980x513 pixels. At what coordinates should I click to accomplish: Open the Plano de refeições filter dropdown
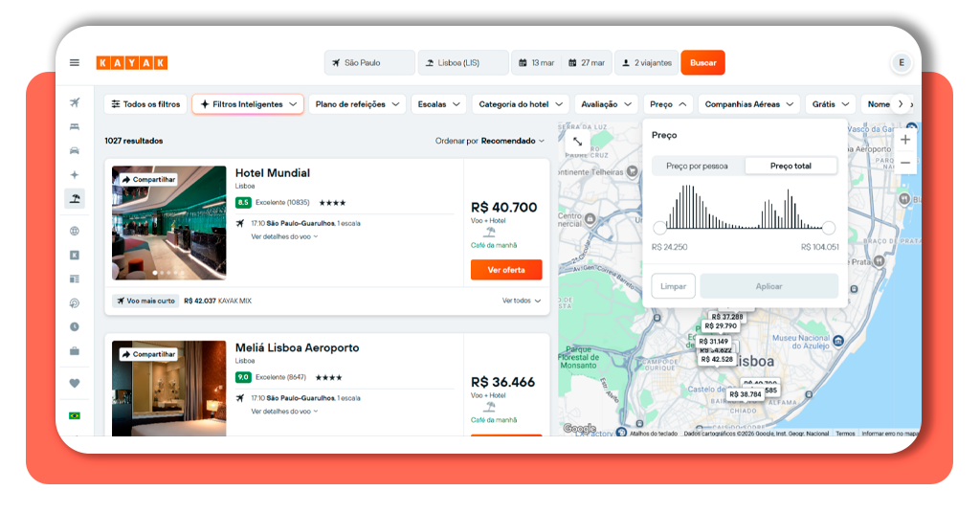click(x=357, y=104)
